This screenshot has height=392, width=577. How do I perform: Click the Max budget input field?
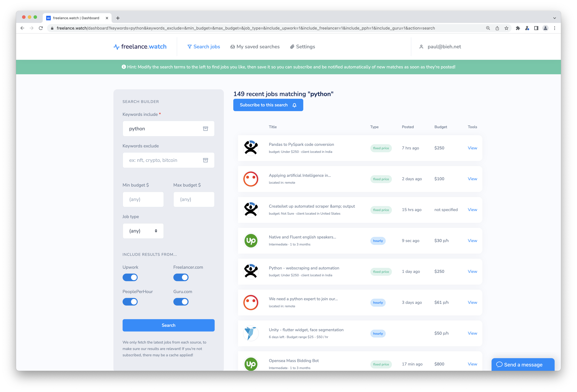click(194, 199)
